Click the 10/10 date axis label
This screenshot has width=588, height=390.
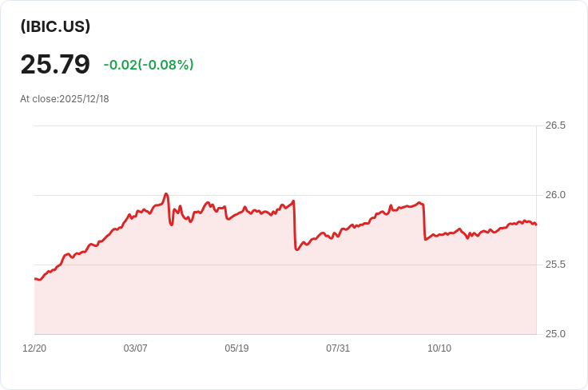click(x=439, y=348)
